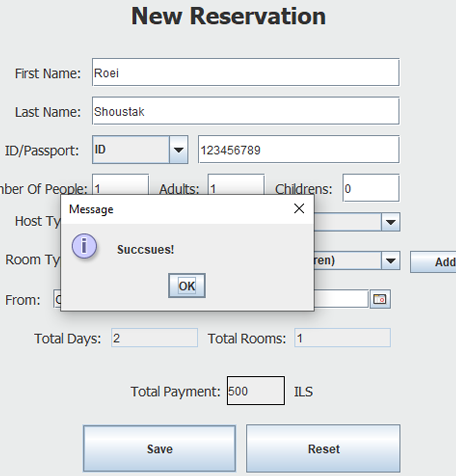Expand the Host Type dropdown arrow
Viewport: 456px width, 476px height.
point(391,222)
